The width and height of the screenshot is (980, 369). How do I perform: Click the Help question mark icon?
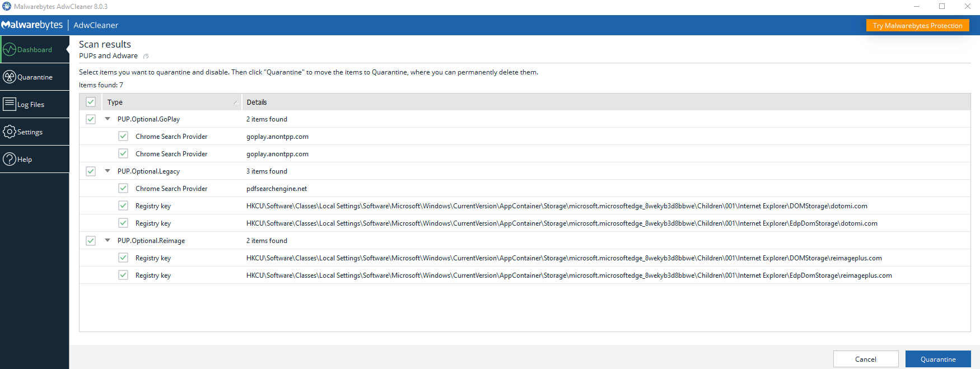point(10,159)
